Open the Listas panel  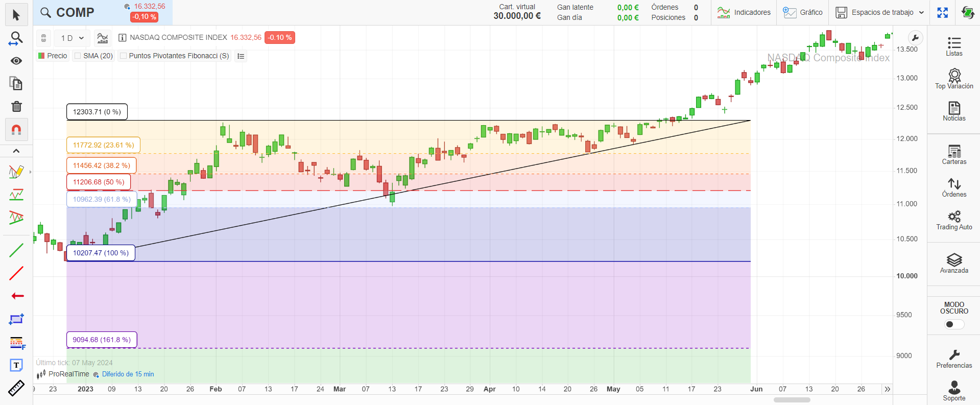click(x=954, y=46)
